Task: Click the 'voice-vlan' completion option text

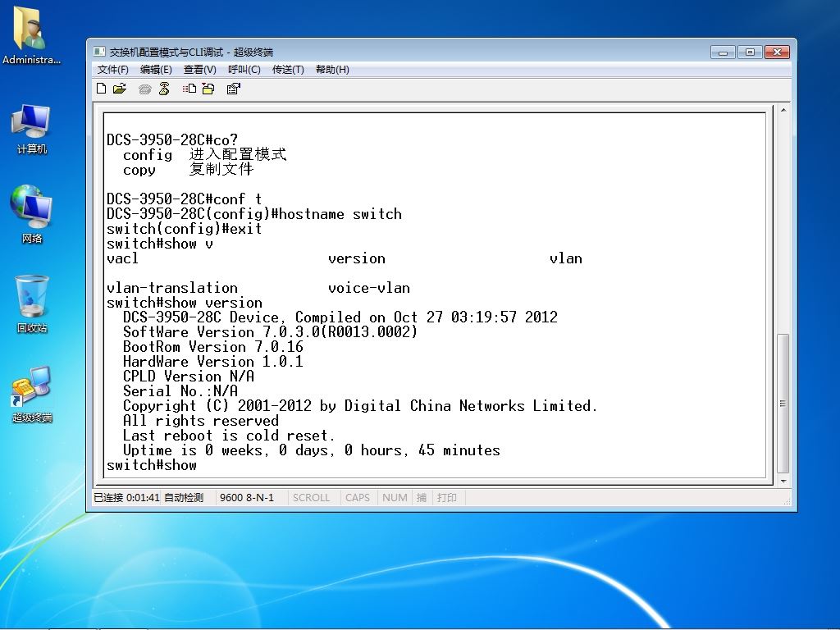Action: coord(369,288)
